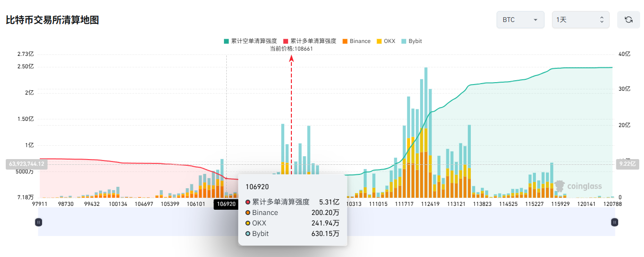This screenshot has height=257, width=644.
Task: Click the 63,923,744.12 left axis badge
Action: (x=26, y=164)
